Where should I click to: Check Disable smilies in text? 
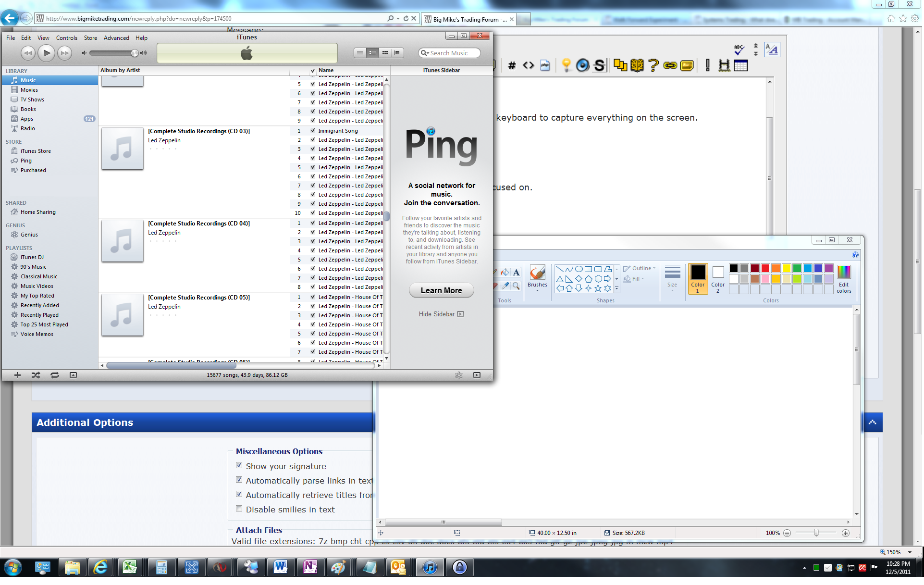click(x=239, y=509)
